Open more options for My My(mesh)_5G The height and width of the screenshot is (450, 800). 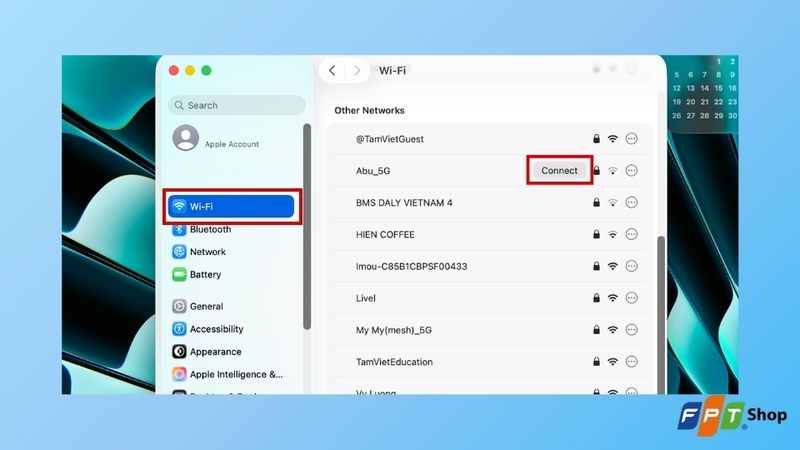point(632,330)
